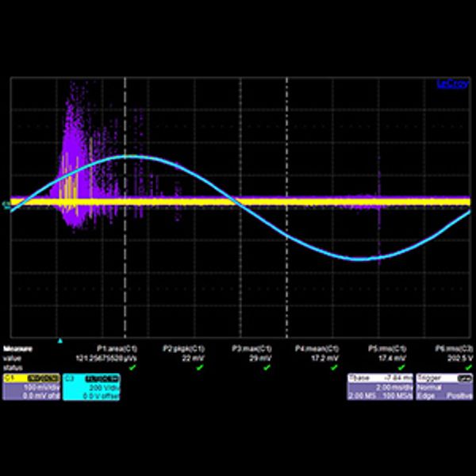Image resolution: width=476 pixels, height=476 pixels.
Task: Click the green status checkmark under P2
Action: point(201,367)
